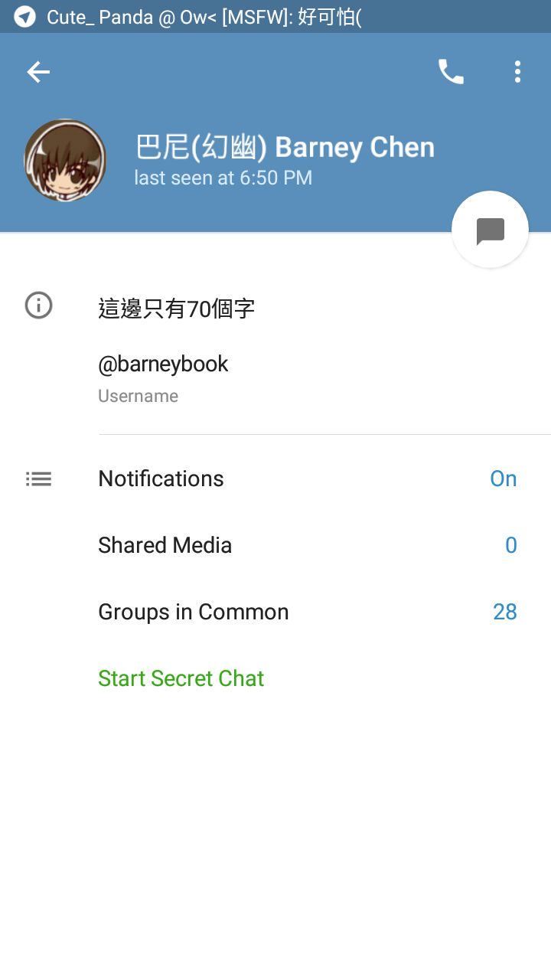
Task: Tap the Telegram paper plane status icon
Action: [x=24, y=17]
